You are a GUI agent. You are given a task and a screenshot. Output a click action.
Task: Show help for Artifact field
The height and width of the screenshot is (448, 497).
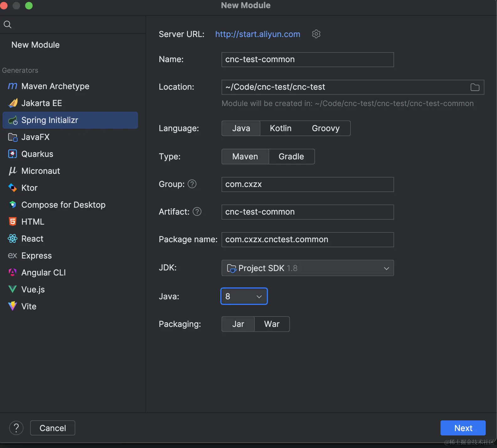click(197, 211)
